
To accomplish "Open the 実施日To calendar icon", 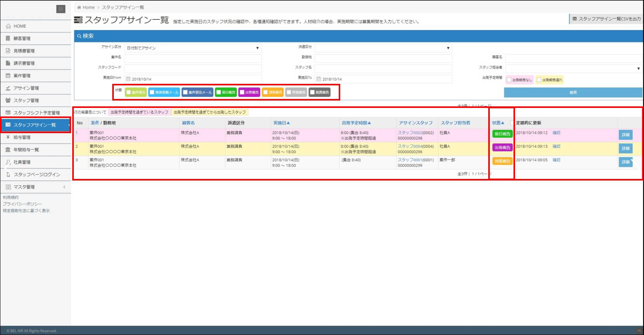I will 319,79.
